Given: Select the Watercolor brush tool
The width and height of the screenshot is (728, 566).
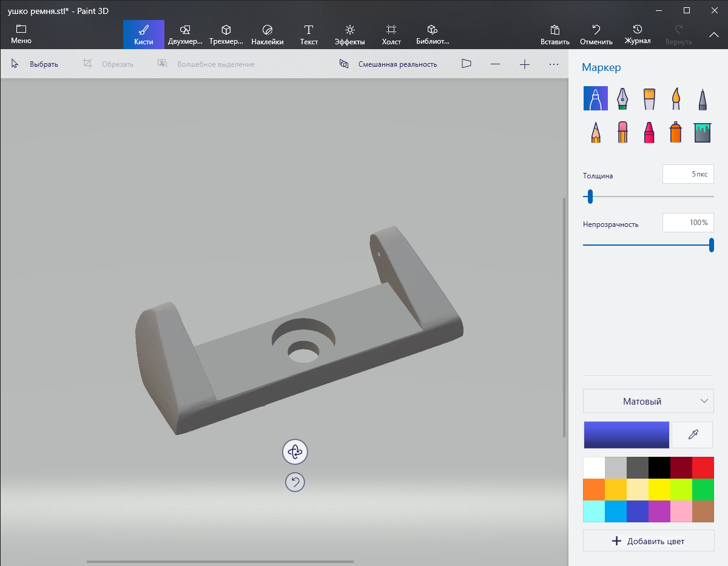Looking at the screenshot, I should (x=676, y=98).
